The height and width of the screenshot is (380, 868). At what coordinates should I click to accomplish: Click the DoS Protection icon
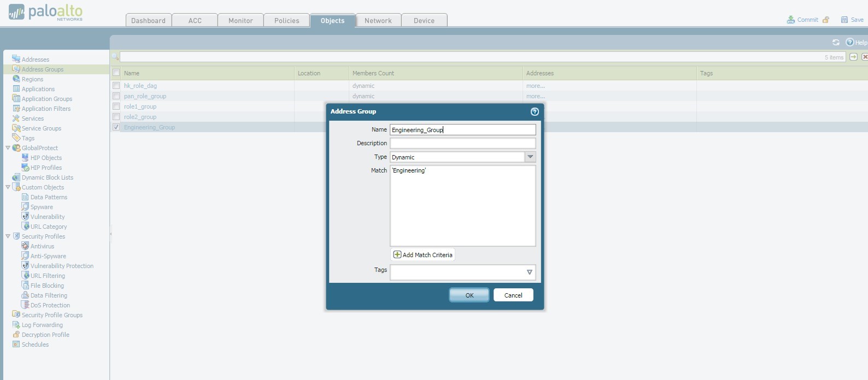click(25, 305)
